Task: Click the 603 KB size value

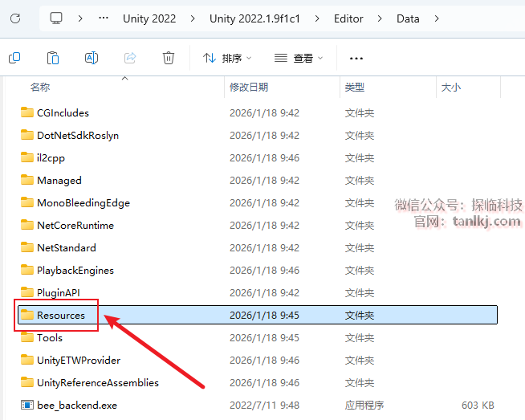Action: [x=478, y=406]
